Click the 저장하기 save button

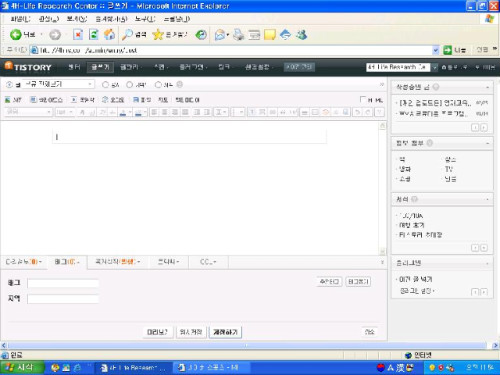(225, 332)
